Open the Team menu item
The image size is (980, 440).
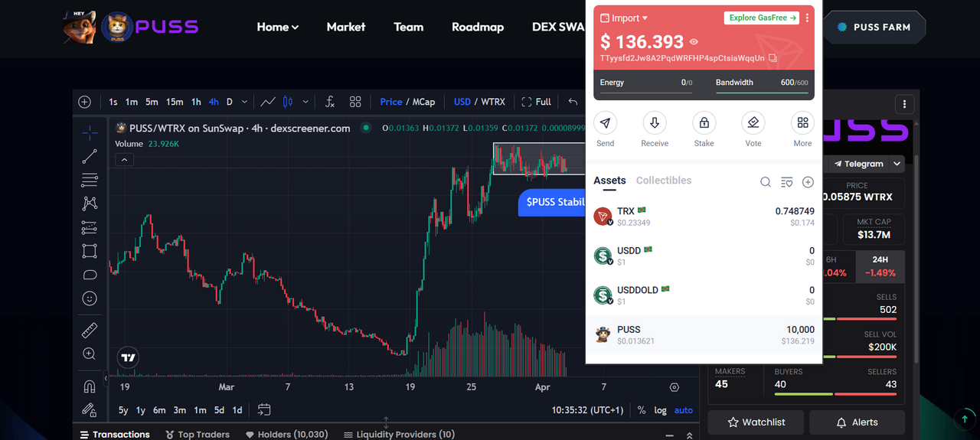(409, 27)
